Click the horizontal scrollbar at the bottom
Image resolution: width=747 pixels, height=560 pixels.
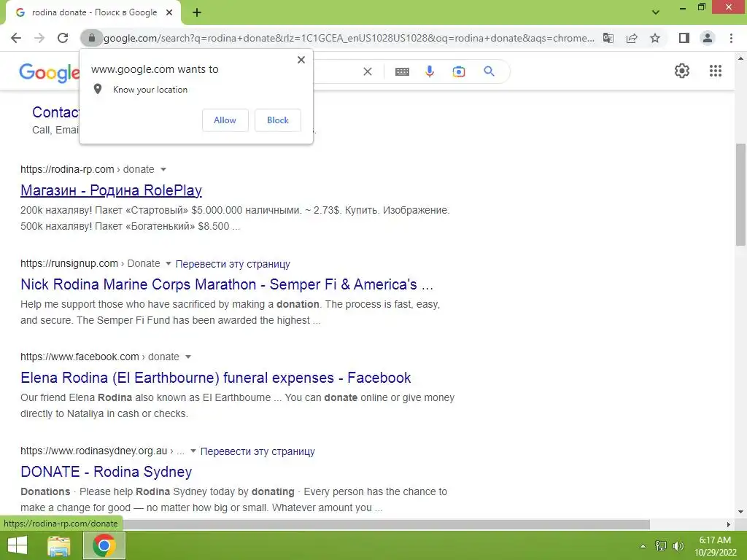385,524
